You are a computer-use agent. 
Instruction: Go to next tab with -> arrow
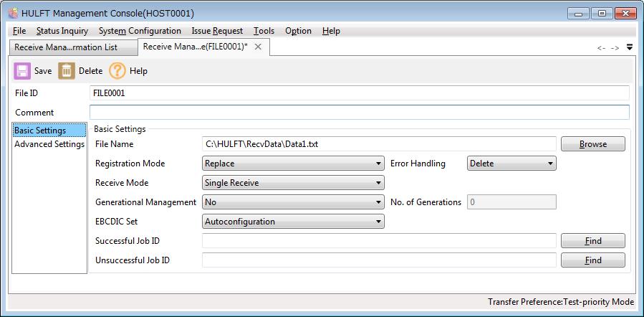(615, 48)
